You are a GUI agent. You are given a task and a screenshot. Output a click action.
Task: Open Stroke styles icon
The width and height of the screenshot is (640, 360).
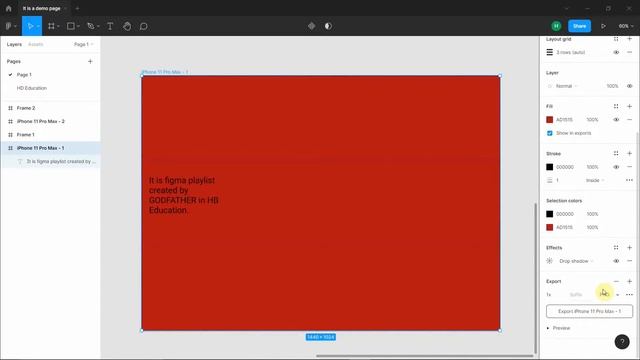616,153
